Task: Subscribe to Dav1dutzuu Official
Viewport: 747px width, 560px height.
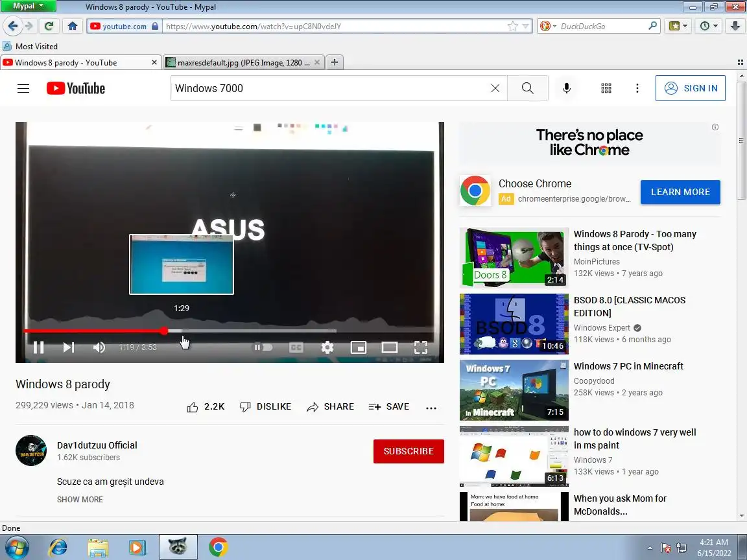Action: (409, 451)
